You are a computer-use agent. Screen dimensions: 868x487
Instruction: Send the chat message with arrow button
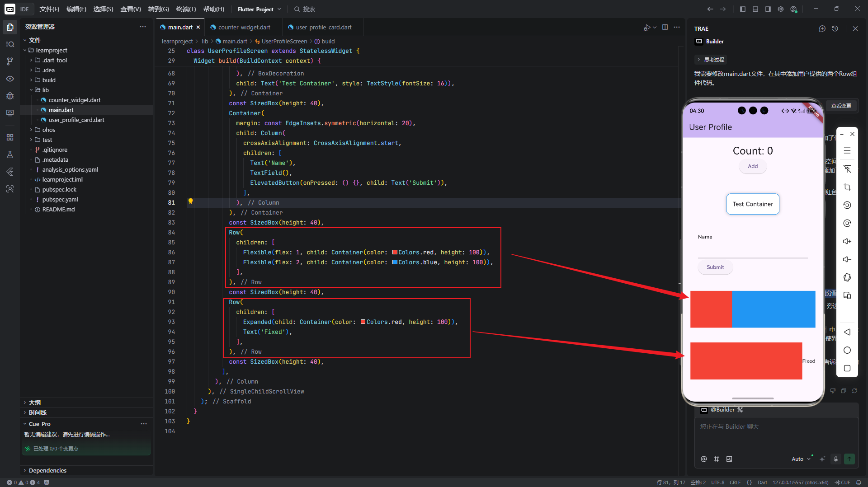pos(849,459)
